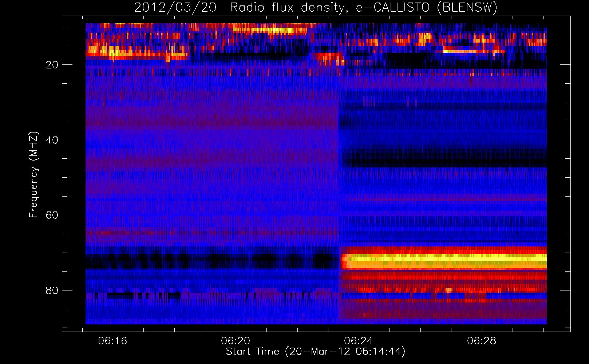
Task: Click the 06:24 time tick label
Action: (x=359, y=341)
